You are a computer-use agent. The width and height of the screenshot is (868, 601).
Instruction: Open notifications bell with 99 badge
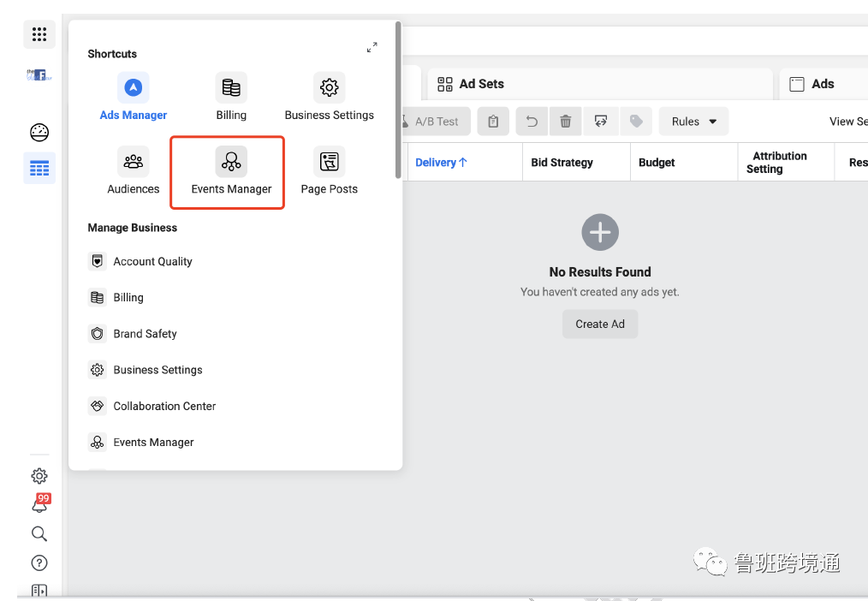point(39,503)
